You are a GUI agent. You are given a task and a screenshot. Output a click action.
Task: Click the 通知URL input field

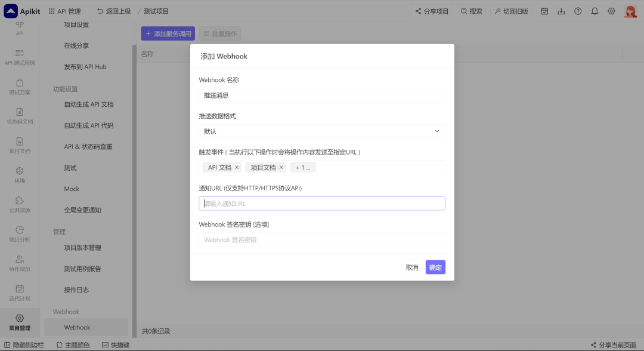coord(322,203)
